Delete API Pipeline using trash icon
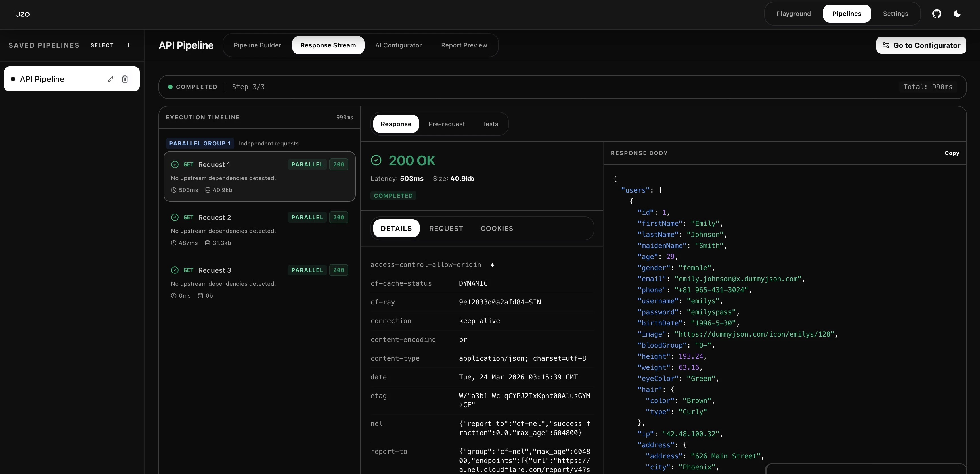 [125, 79]
